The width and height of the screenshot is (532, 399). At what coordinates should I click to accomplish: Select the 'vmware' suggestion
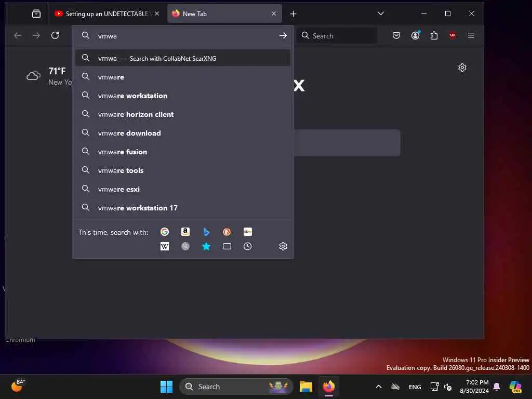click(183, 77)
